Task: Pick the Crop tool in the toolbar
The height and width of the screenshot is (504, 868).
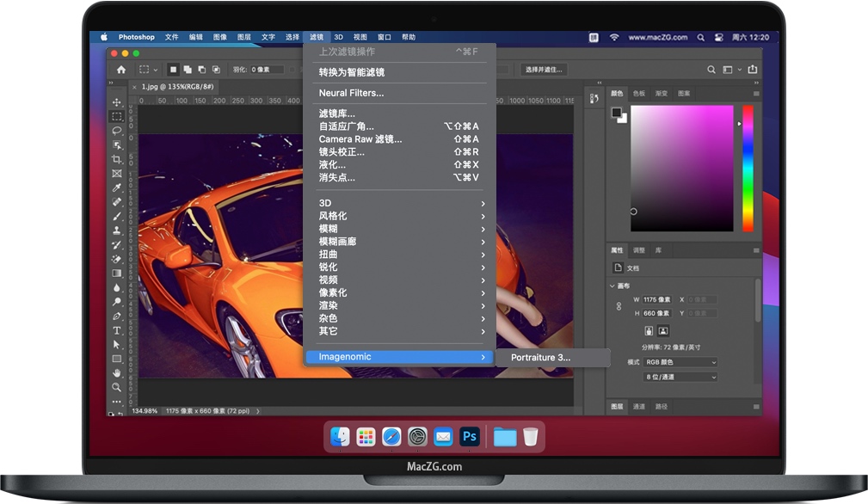Action: tap(117, 159)
